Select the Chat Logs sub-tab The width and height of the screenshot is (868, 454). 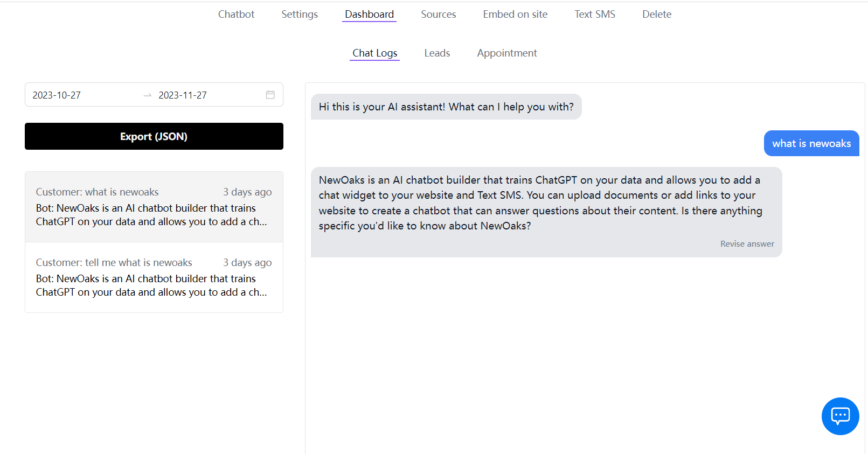tap(374, 53)
